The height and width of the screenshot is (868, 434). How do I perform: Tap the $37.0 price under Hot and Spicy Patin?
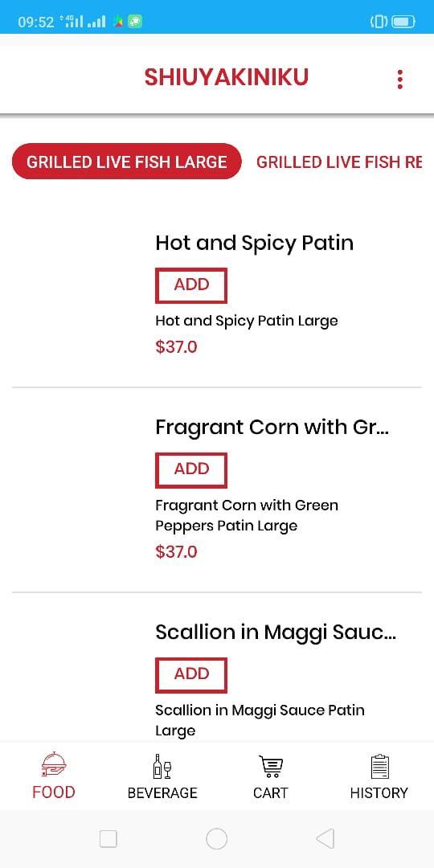[x=176, y=347]
